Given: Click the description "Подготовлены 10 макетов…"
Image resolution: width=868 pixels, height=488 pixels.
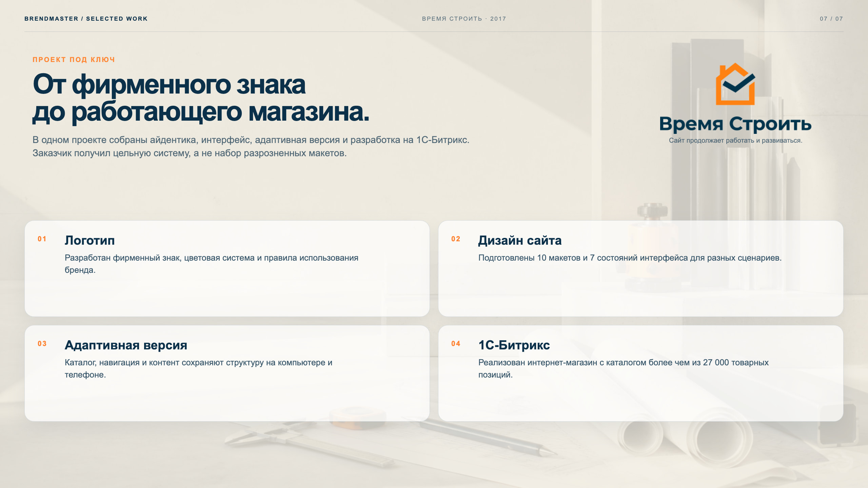Looking at the screenshot, I should pyautogui.click(x=630, y=258).
